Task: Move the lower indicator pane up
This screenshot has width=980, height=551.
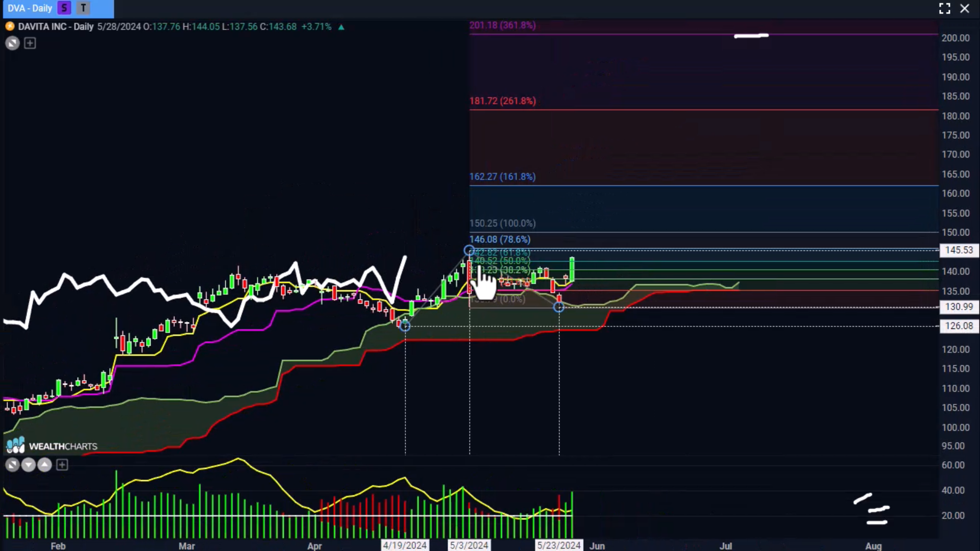Action: tap(45, 465)
